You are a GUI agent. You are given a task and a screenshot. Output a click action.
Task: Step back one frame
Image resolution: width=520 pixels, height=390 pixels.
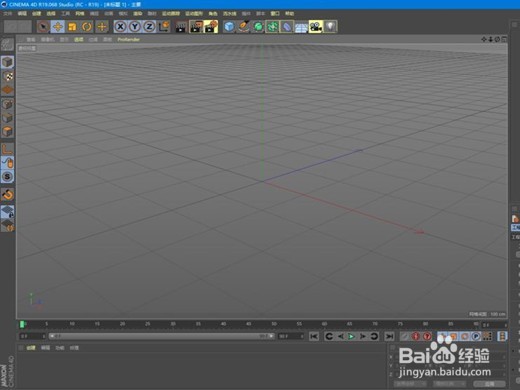click(340, 336)
